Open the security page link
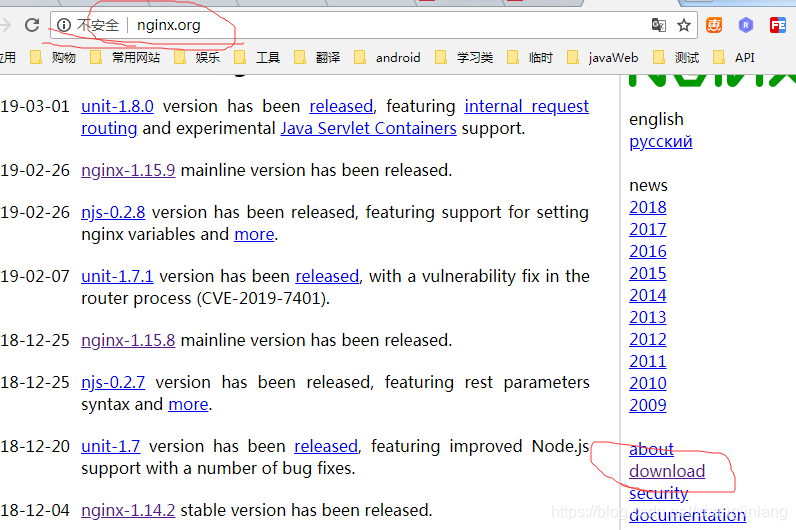Image resolution: width=796 pixels, height=530 pixels. (x=658, y=493)
